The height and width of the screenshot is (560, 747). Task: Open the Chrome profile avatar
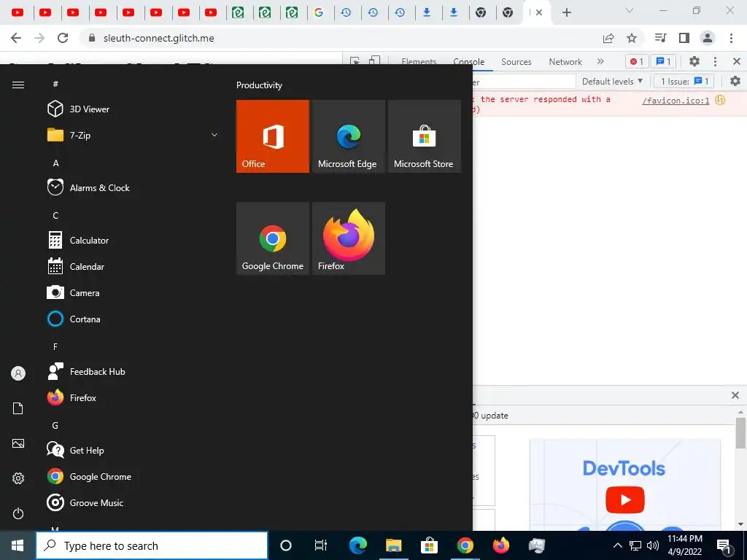point(708,38)
